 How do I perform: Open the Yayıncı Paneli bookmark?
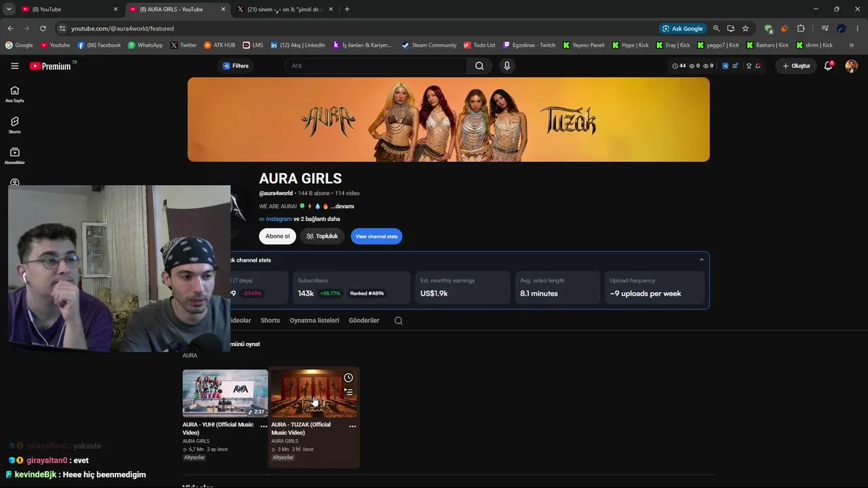pyautogui.click(x=583, y=45)
